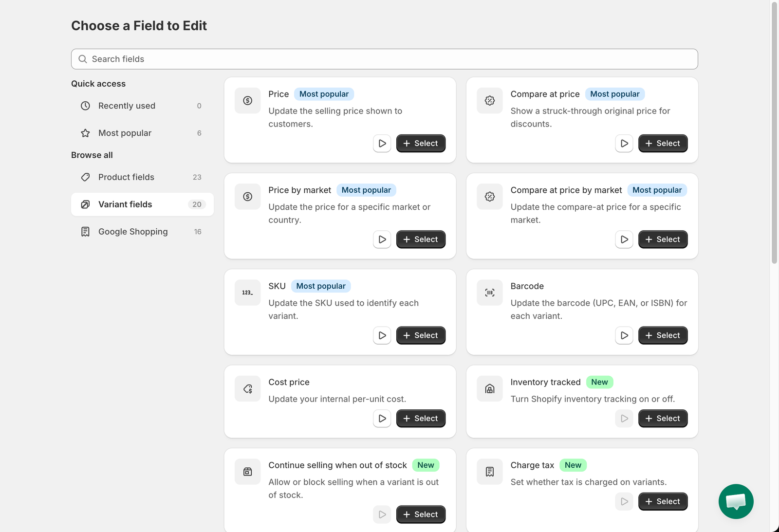Select the Price field
The image size is (779, 532).
[x=421, y=144]
